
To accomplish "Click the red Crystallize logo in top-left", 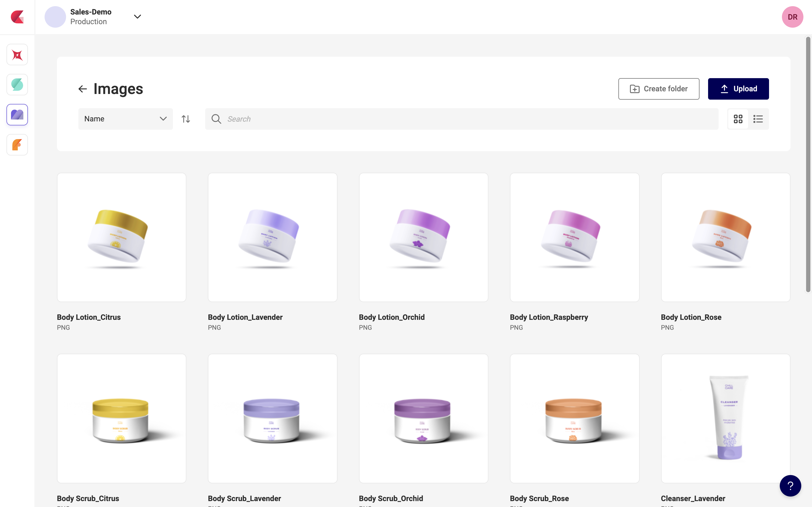I will (17, 17).
